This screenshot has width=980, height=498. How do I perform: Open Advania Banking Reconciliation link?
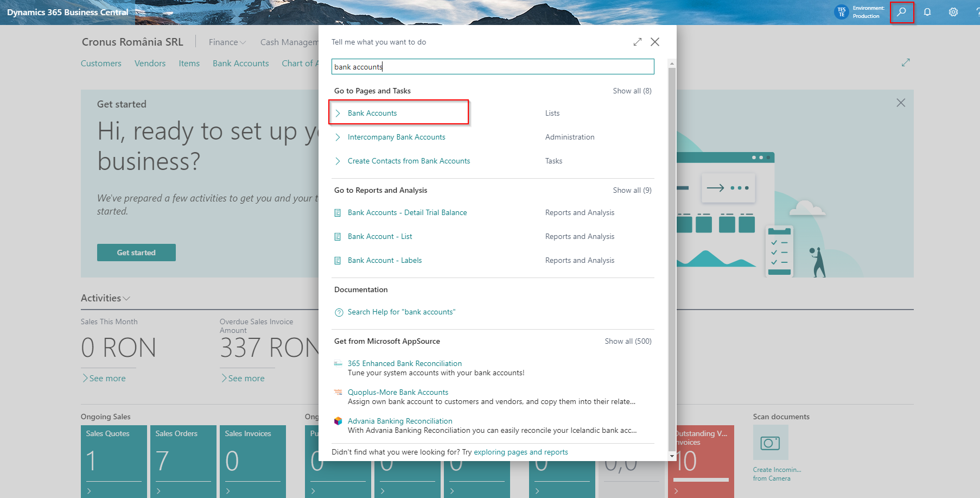(400, 421)
